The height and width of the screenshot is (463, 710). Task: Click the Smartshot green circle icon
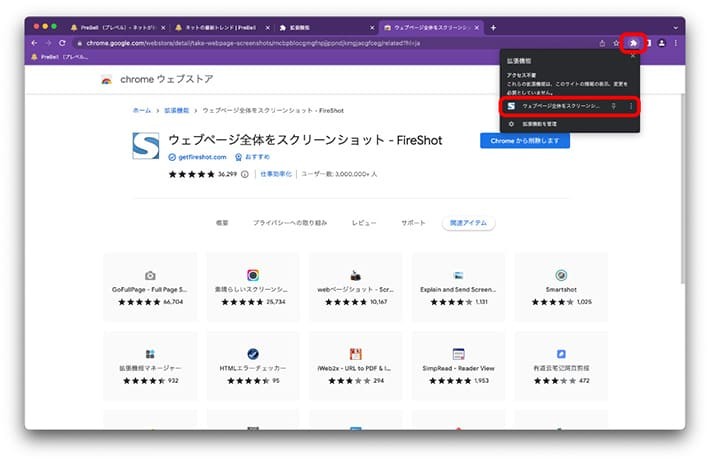click(x=561, y=275)
